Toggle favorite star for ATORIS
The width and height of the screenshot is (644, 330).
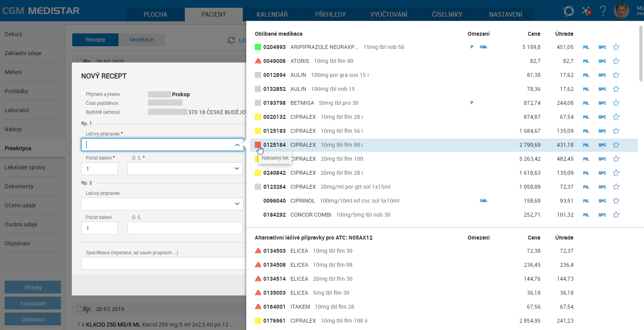(616, 61)
